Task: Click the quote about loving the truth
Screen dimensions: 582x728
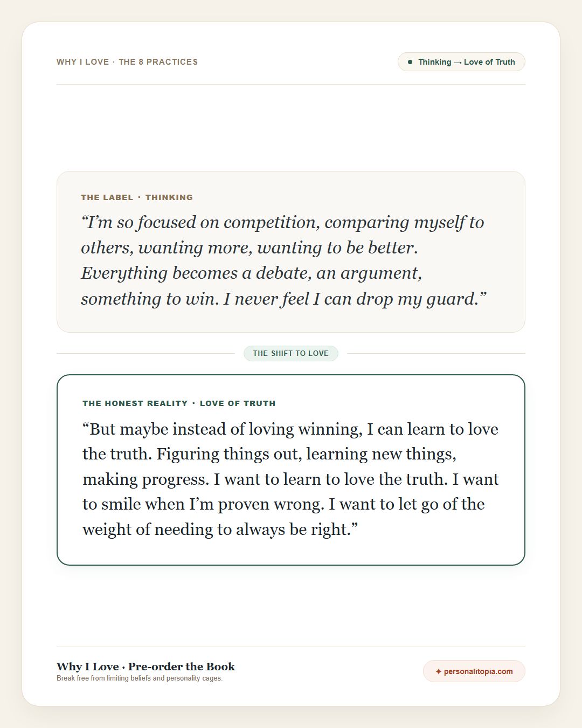Action: [291, 479]
